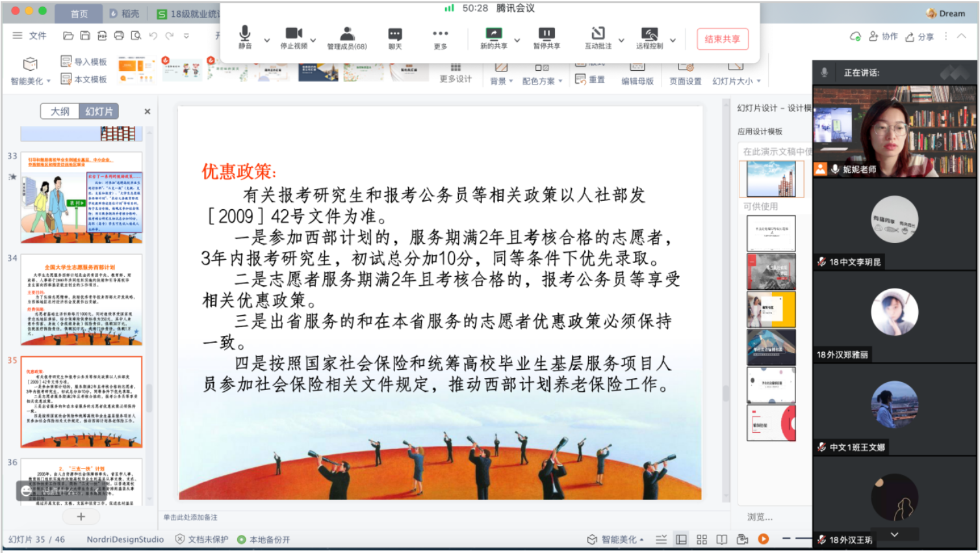Collapse the ribbon with up chevron

[x=961, y=36]
